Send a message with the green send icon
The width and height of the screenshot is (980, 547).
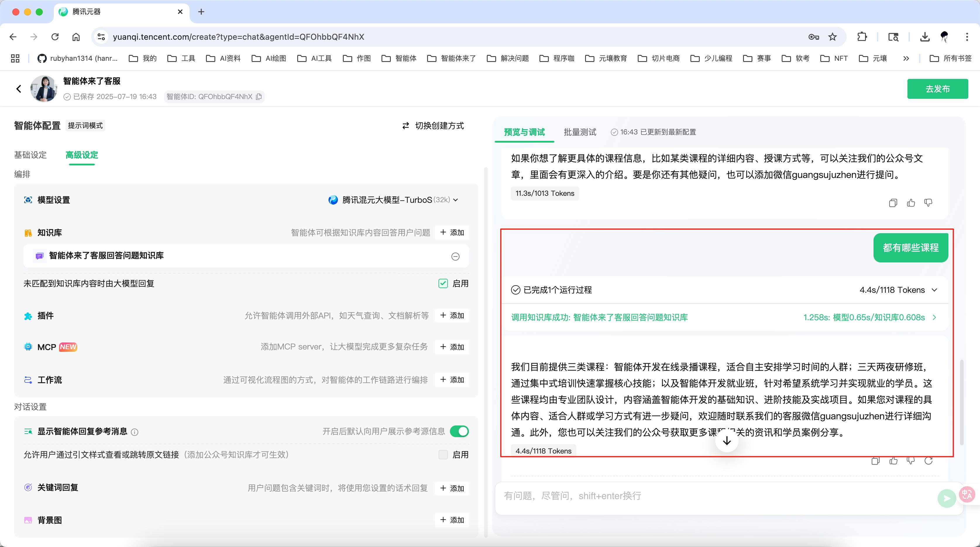pyautogui.click(x=947, y=498)
